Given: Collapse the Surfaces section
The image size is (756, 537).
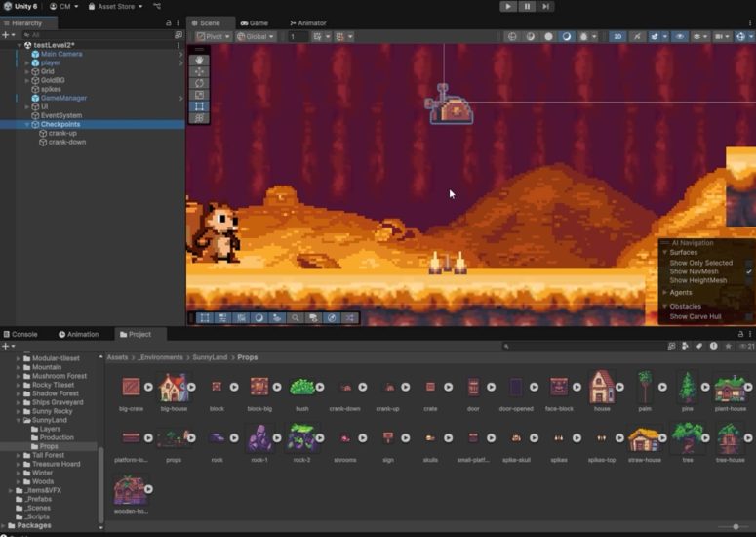Looking at the screenshot, I should click(665, 252).
